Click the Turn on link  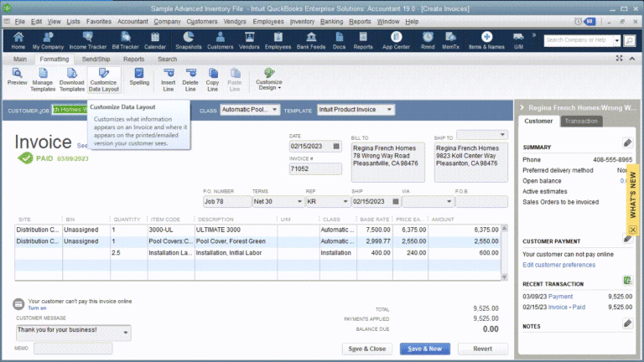point(37,308)
